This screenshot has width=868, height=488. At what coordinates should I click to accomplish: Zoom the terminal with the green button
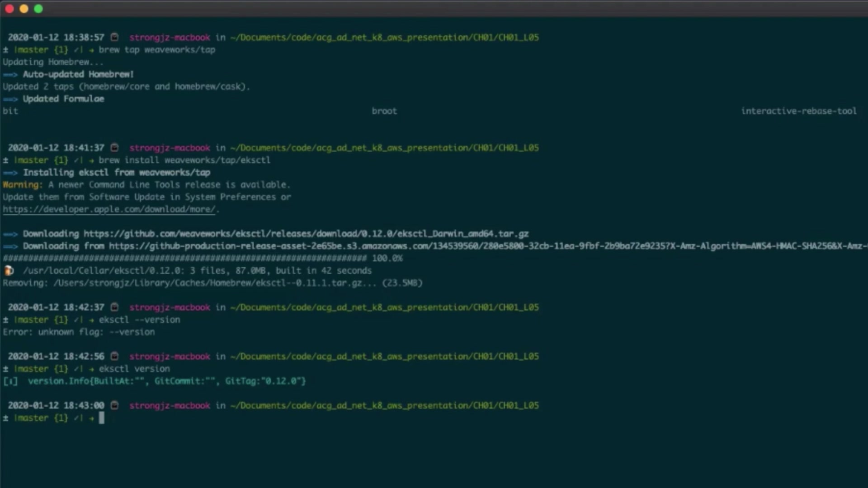click(38, 9)
